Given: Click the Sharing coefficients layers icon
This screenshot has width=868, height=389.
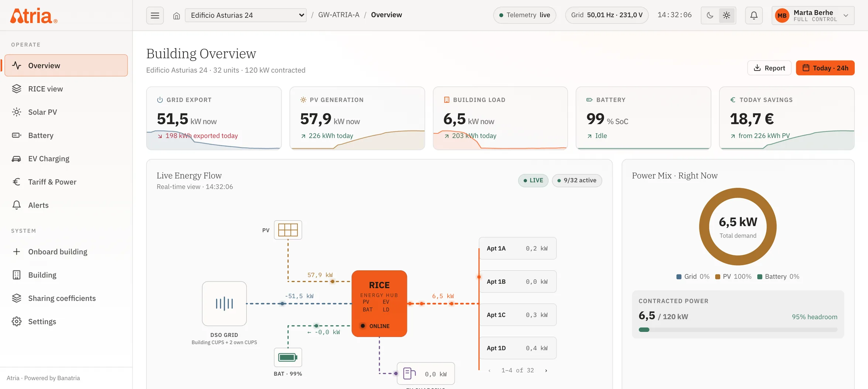Looking at the screenshot, I should coord(16,298).
